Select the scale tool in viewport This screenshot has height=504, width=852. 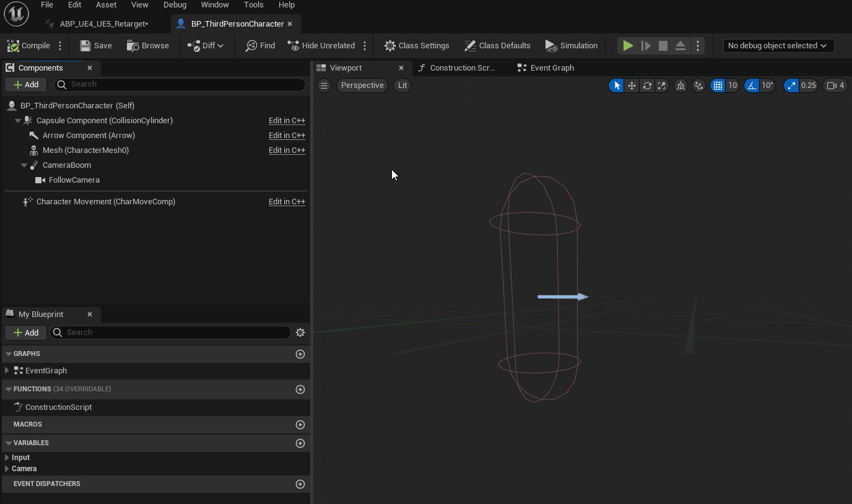pos(662,85)
